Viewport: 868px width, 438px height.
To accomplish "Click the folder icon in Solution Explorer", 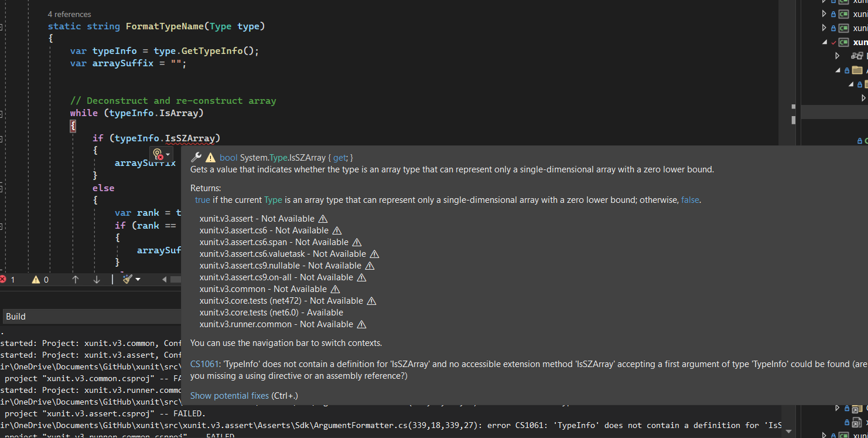I will tap(857, 70).
